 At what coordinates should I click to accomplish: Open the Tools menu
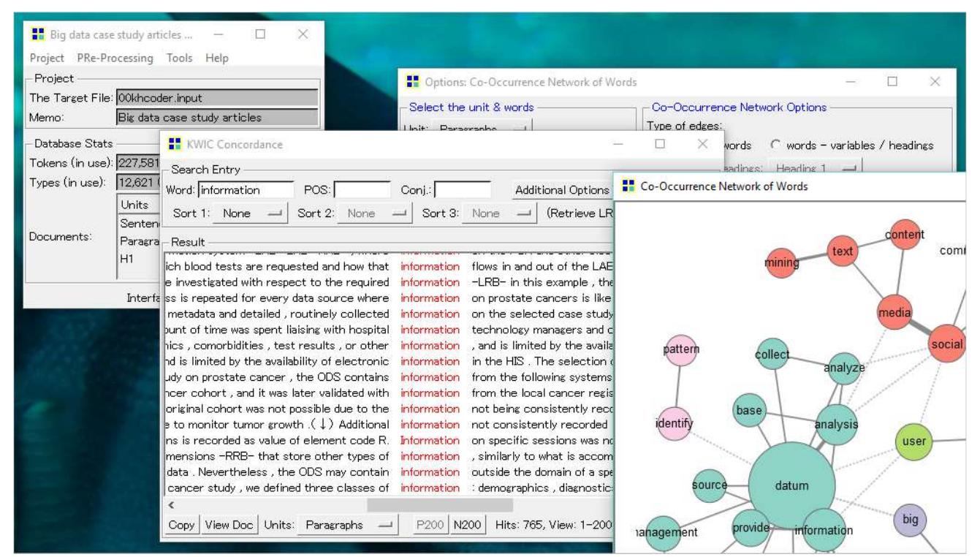coord(180,58)
